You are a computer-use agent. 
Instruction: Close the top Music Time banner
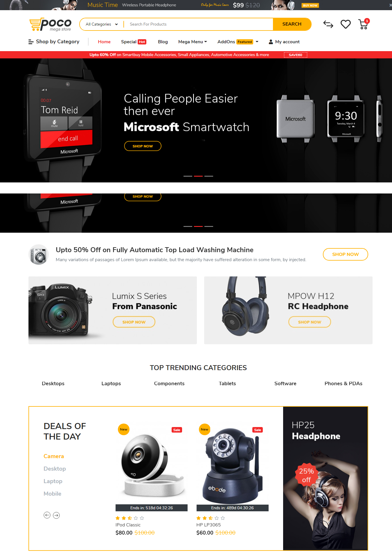(x=390, y=5)
